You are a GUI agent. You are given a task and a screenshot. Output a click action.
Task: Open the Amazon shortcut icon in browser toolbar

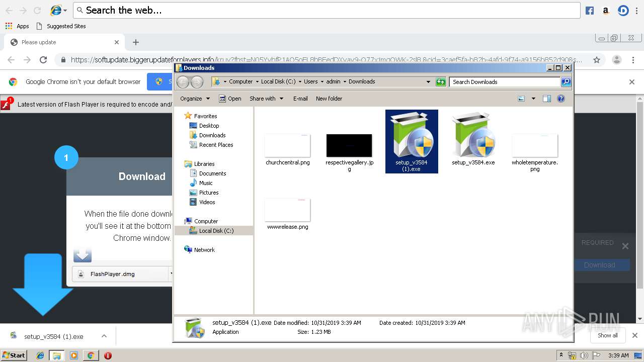(x=606, y=11)
